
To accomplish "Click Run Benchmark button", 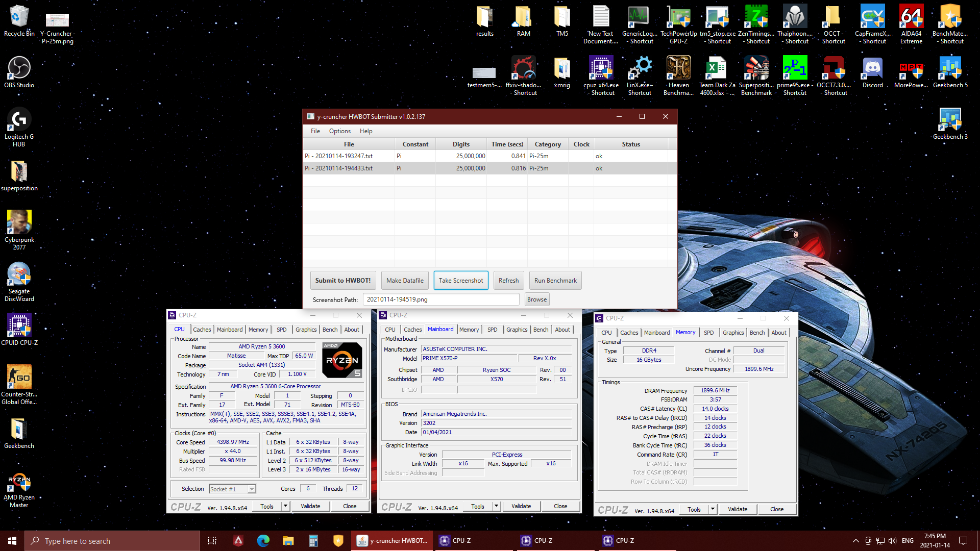I will point(555,281).
